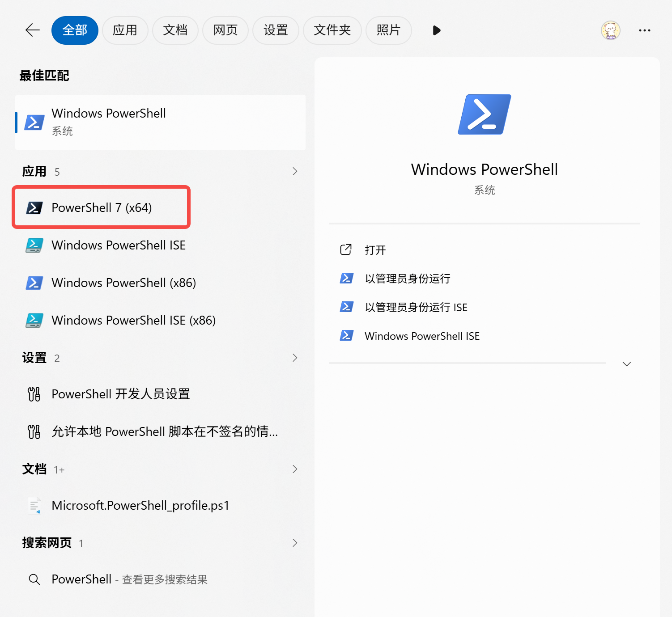Select the 全部 filter tab
This screenshot has height=617, width=672.
click(x=75, y=30)
